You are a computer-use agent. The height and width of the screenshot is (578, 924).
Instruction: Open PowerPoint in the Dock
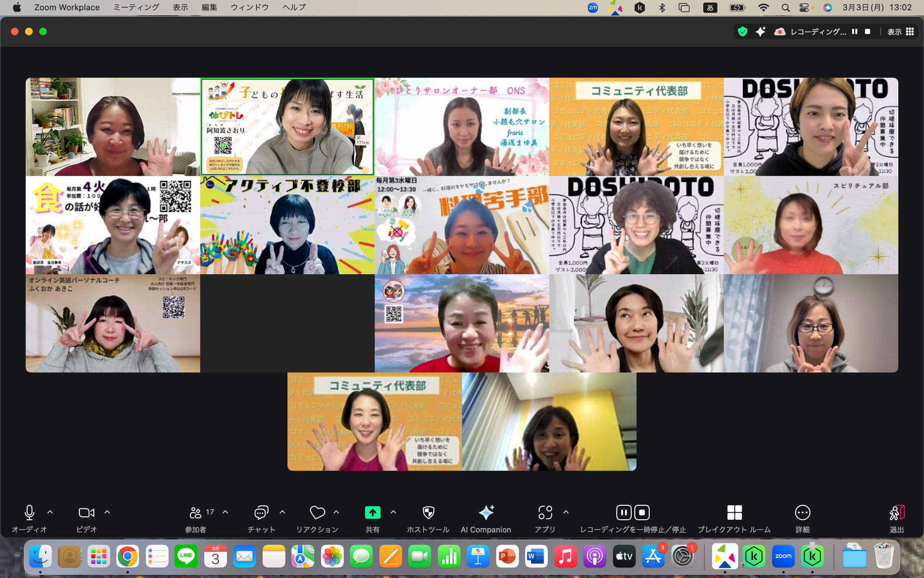[x=507, y=556]
